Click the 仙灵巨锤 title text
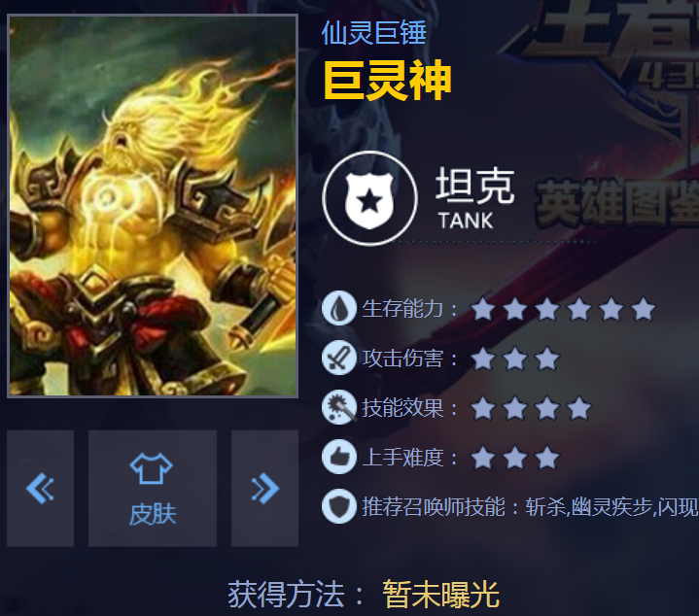Image resolution: width=699 pixels, height=616 pixels. click(x=373, y=32)
